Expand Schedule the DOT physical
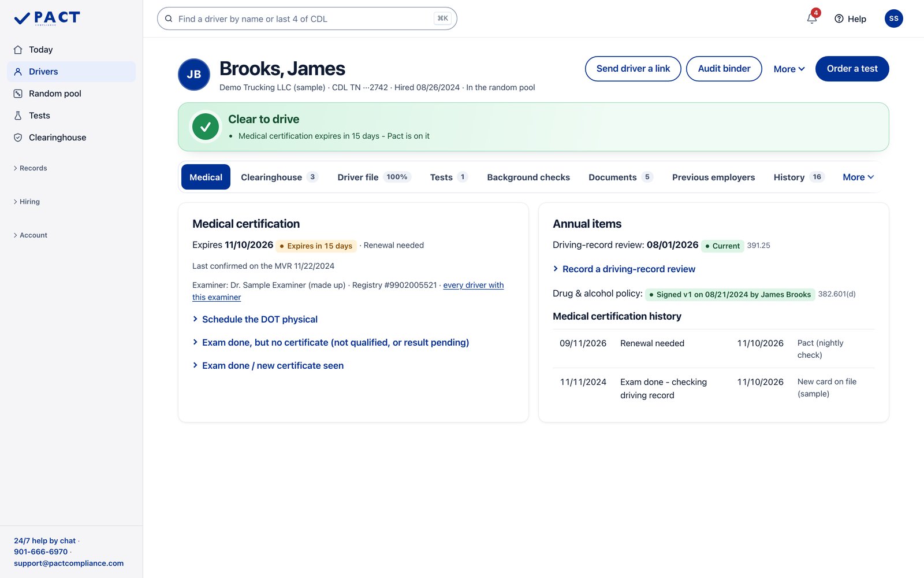The image size is (924, 578). (255, 319)
